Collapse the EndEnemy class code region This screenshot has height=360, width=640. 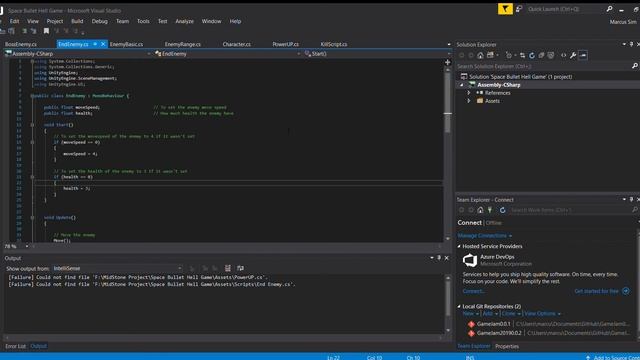pyautogui.click(x=32, y=96)
